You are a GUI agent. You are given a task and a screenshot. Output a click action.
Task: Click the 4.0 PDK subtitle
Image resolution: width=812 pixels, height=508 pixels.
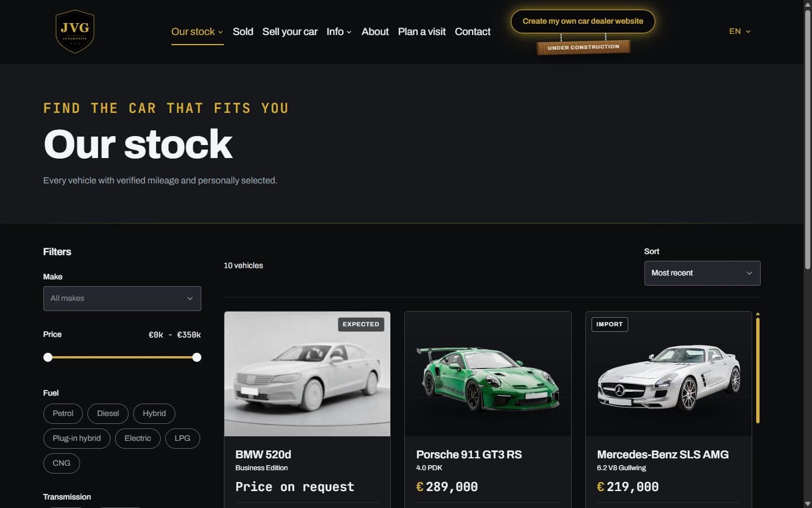coord(429,468)
